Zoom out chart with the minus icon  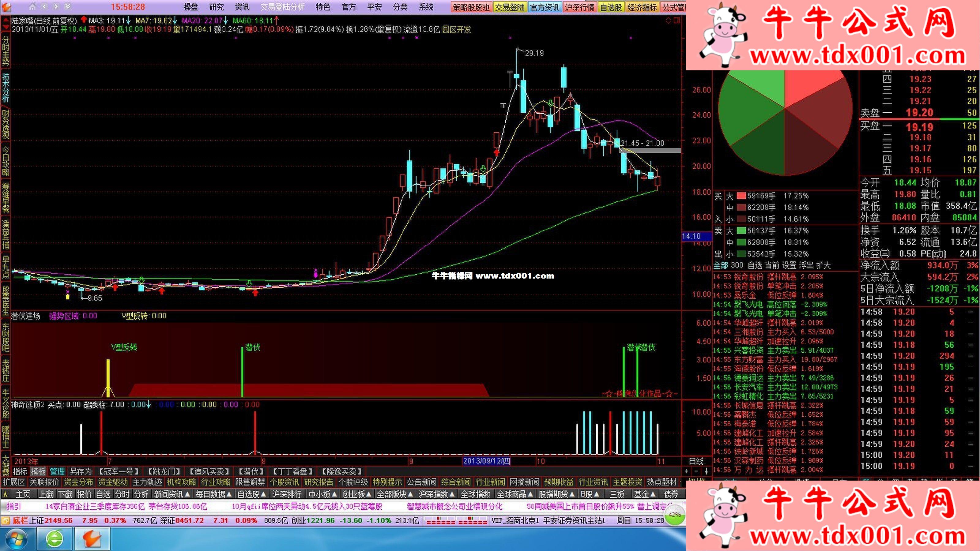[x=696, y=471]
